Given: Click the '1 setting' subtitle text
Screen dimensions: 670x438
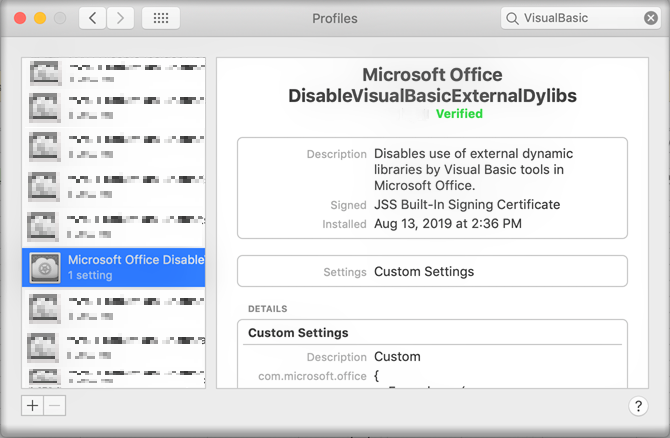Looking at the screenshot, I should (x=90, y=275).
